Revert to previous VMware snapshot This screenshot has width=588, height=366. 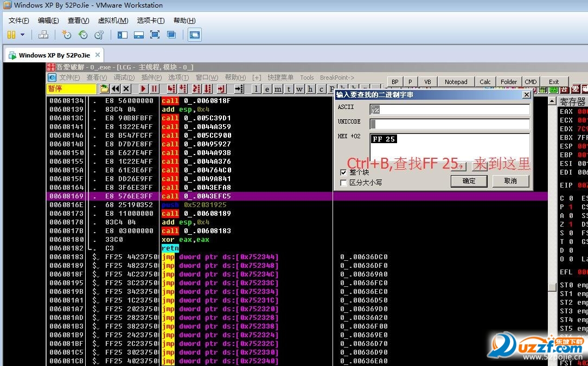coord(83,35)
